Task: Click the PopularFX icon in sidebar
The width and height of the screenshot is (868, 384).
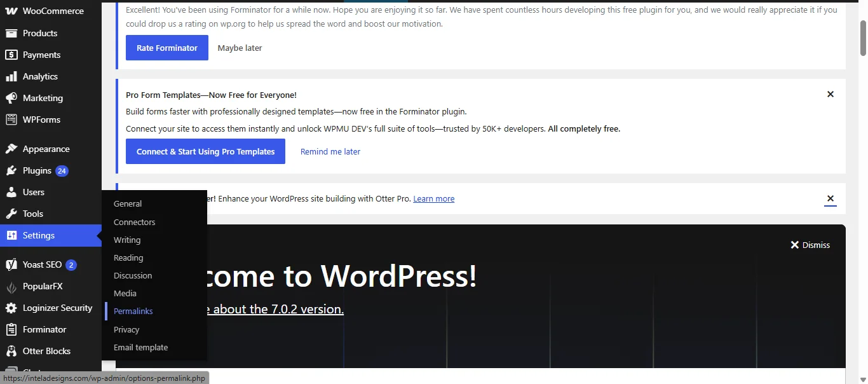Action: click(11, 286)
